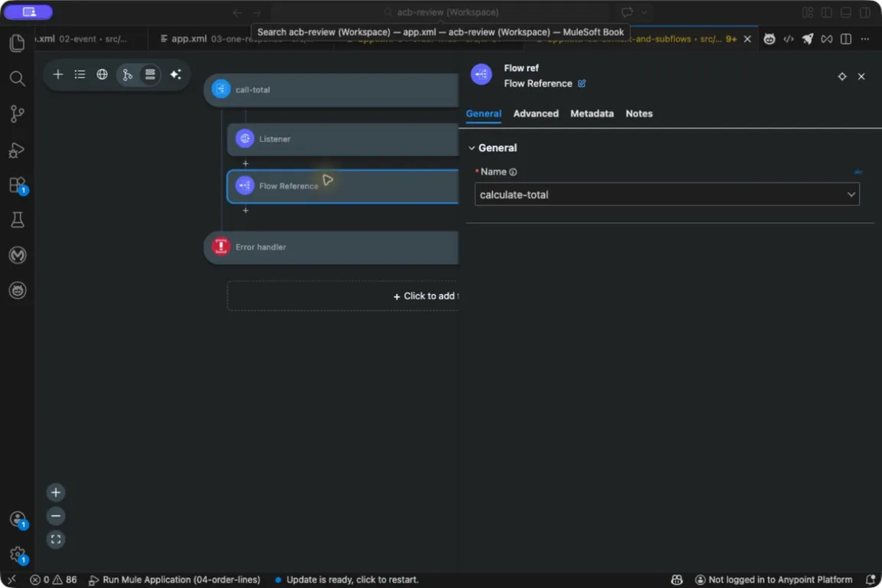The width and height of the screenshot is (882, 588).
Task: Open Source Control view
Action: [18, 114]
